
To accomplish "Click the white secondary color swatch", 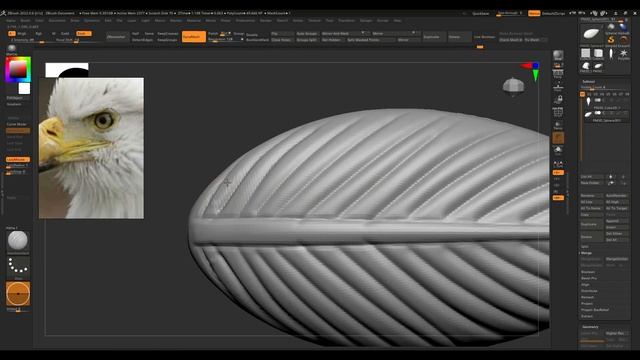I will pos(24,89).
